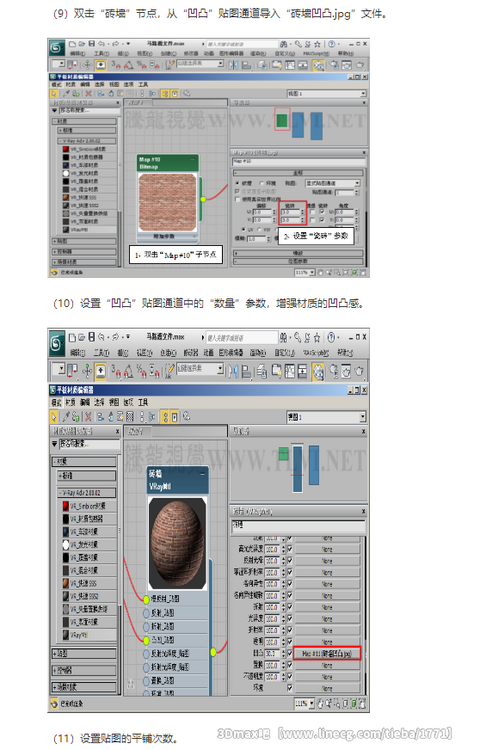Click select-by-material icon in step 10 editor toolbar

pyautogui.click(x=187, y=417)
